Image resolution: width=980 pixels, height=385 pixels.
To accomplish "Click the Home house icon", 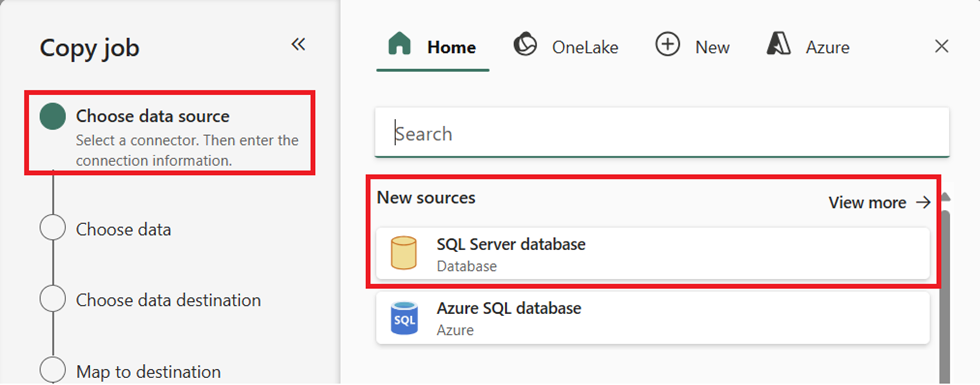I will tap(399, 44).
